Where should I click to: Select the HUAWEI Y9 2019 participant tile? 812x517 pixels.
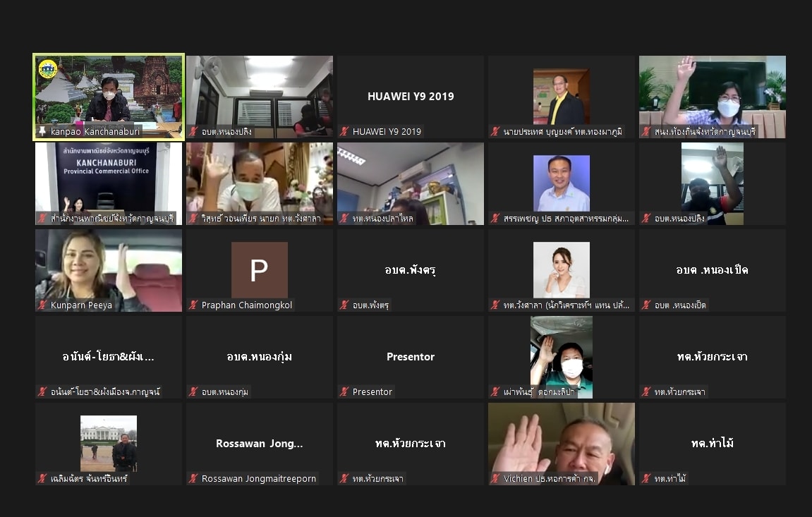point(410,97)
